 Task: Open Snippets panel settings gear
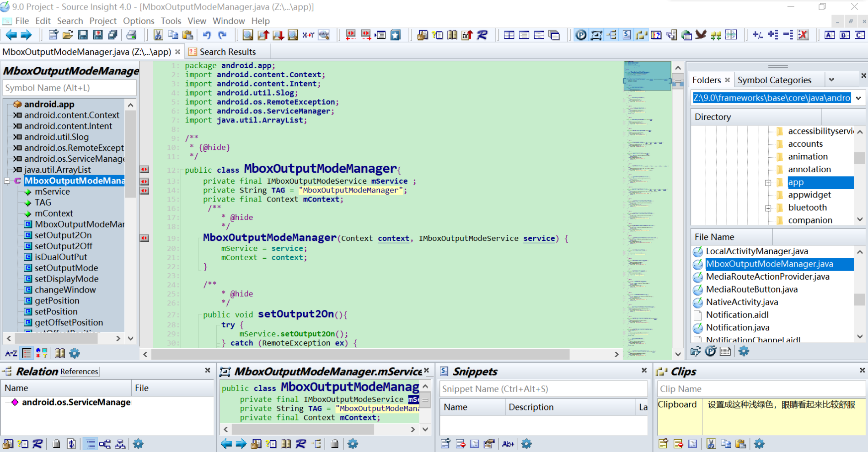[x=526, y=443]
